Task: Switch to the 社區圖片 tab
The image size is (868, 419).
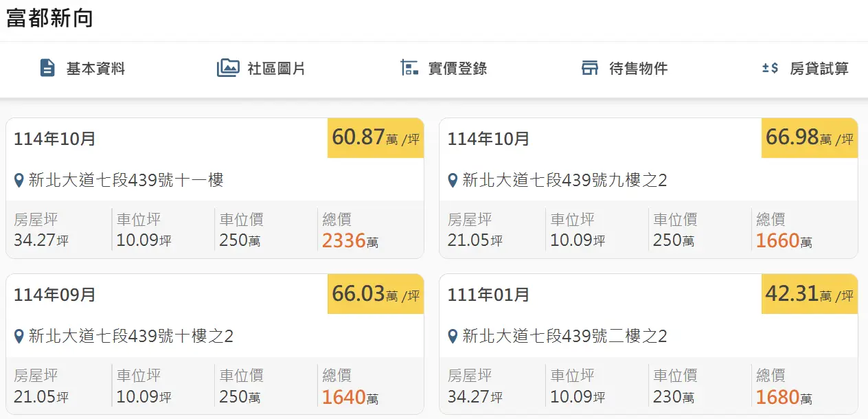Action: (x=276, y=69)
